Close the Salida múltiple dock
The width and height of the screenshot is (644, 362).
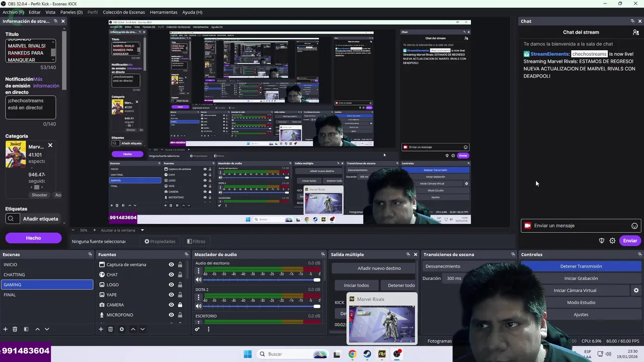pyautogui.click(x=415, y=254)
